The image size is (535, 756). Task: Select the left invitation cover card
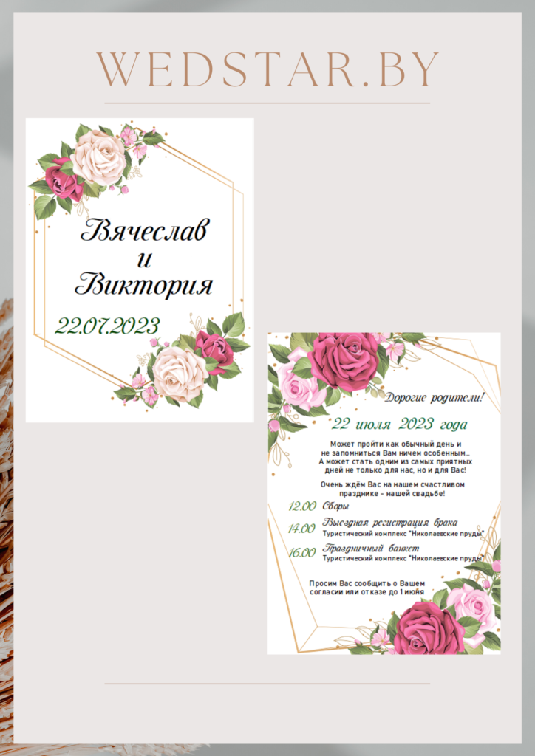140,269
